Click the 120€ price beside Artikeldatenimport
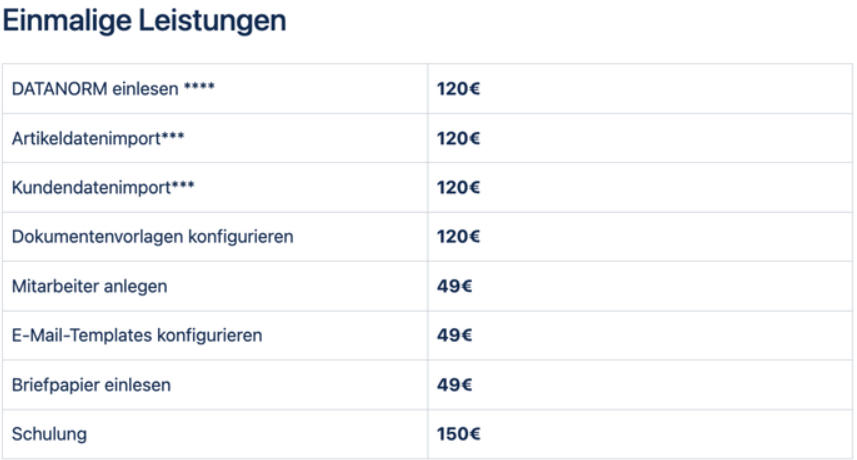The height and width of the screenshot is (460, 857). tap(458, 138)
